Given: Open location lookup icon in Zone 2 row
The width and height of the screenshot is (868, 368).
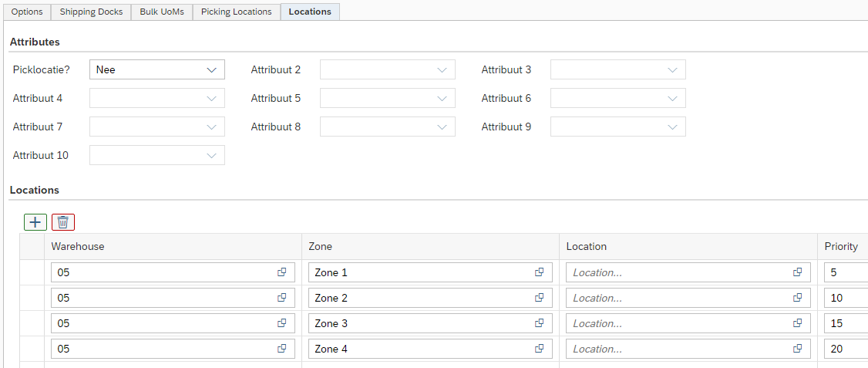Looking at the screenshot, I should [x=798, y=298].
